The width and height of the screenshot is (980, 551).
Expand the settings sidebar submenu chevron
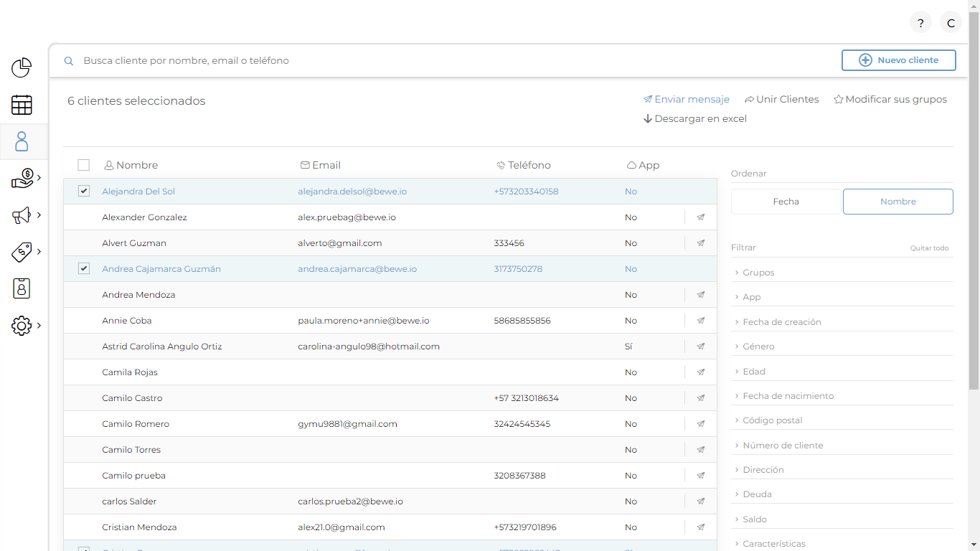(39, 326)
